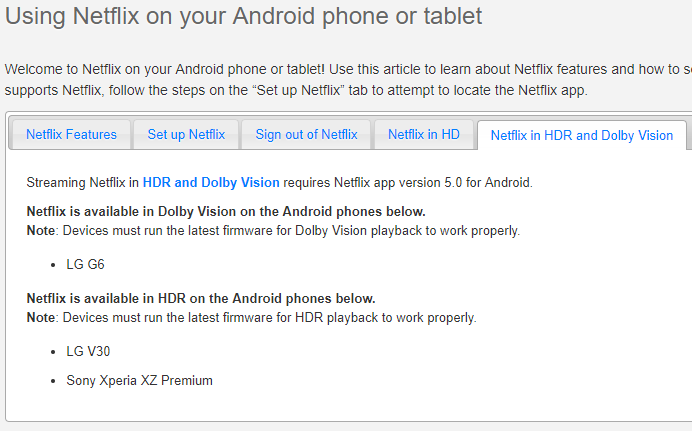The width and height of the screenshot is (692, 431).
Task: Click the 'Welcome to Netflix' intro sentence
Action: [x=200, y=69]
